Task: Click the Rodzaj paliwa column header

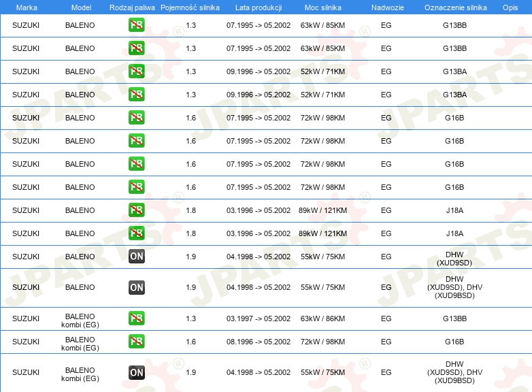Action: [132, 7]
